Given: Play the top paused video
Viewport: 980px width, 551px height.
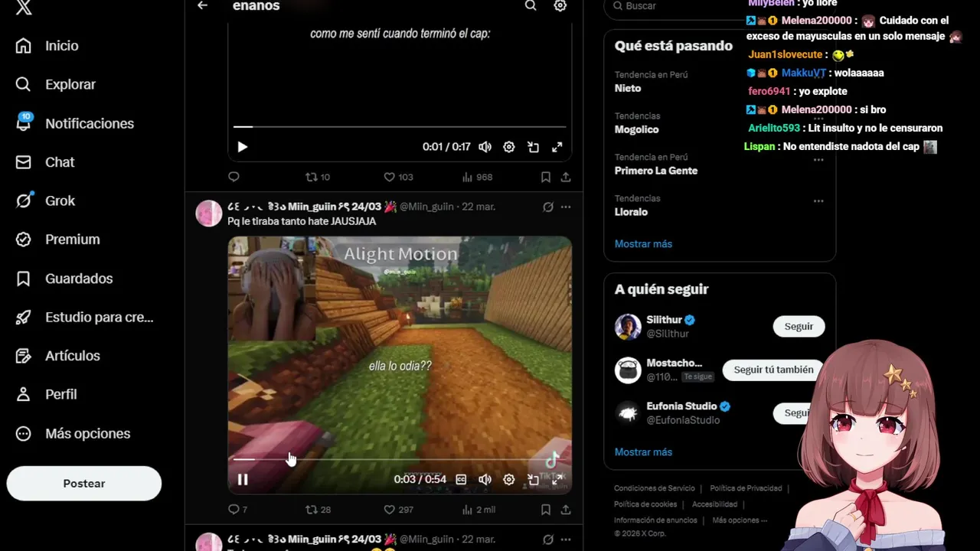Looking at the screenshot, I should tap(242, 147).
